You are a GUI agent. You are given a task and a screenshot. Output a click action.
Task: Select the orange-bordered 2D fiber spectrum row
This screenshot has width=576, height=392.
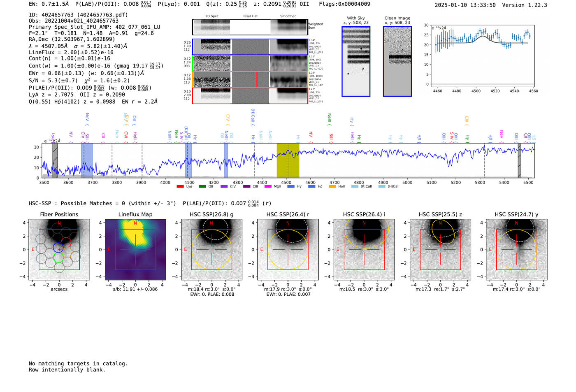(x=250, y=79)
